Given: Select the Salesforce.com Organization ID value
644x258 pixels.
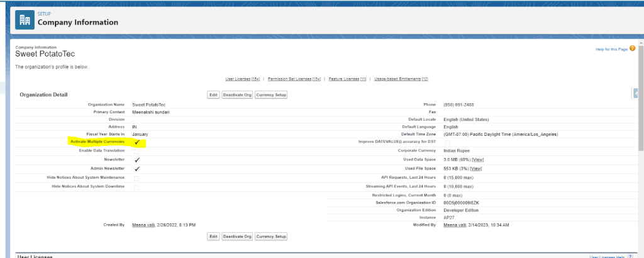Looking at the screenshot, I should (x=461, y=203).
